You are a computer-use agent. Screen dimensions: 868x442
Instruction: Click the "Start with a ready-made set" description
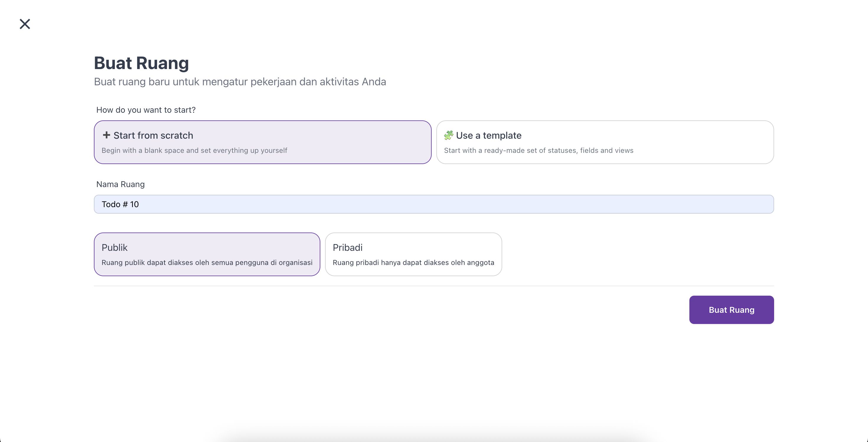click(x=539, y=150)
